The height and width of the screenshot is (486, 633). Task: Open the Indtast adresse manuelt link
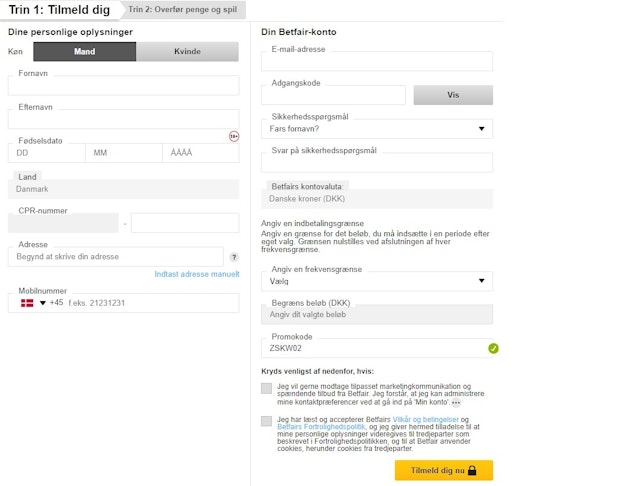coord(197,274)
